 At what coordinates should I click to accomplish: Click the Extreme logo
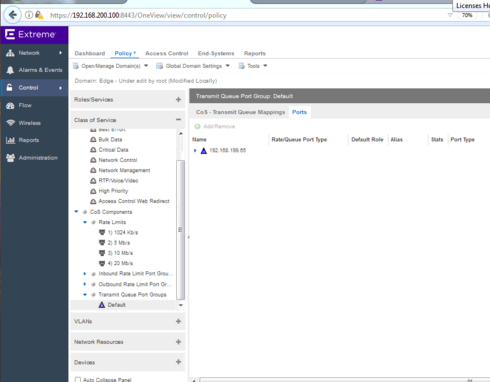click(x=30, y=34)
